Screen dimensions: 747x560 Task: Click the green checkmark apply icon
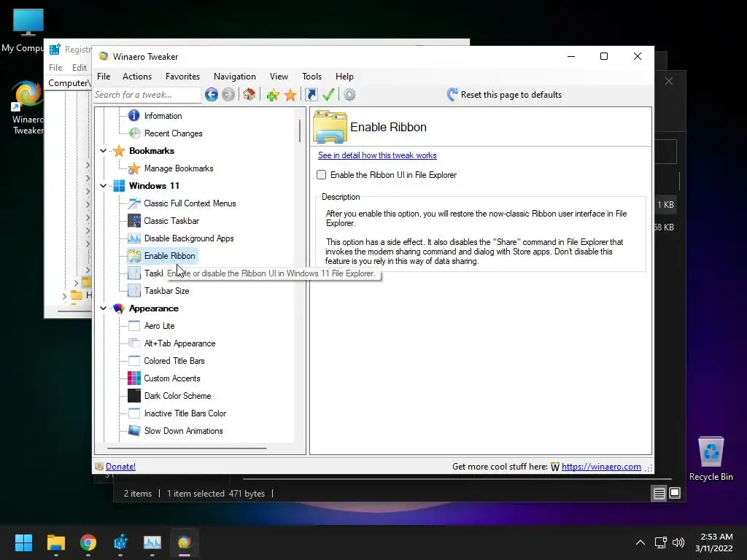[328, 94]
